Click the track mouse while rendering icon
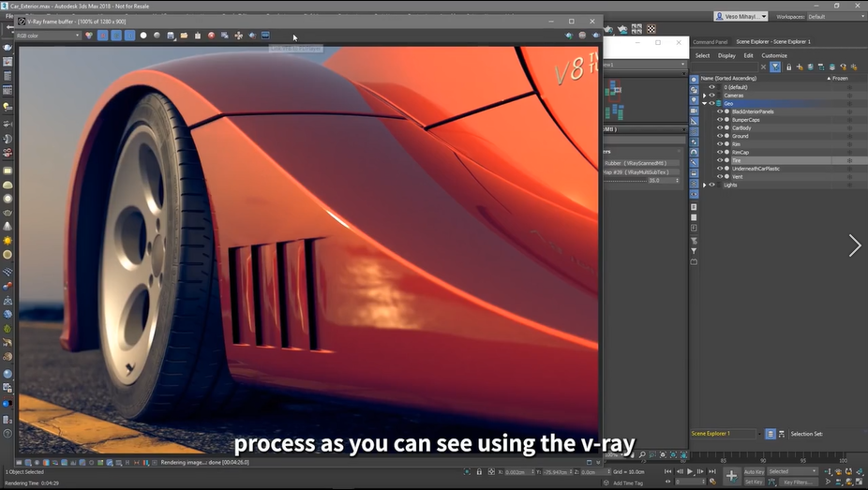The height and width of the screenshot is (490, 868). coord(239,36)
